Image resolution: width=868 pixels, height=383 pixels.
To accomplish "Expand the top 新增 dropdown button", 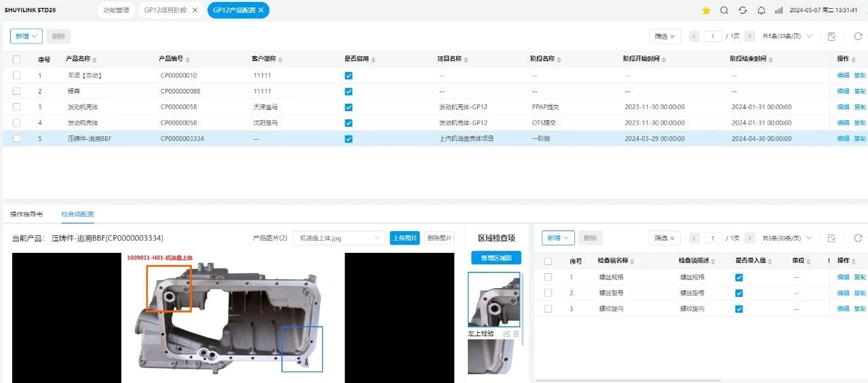I will pos(26,37).
